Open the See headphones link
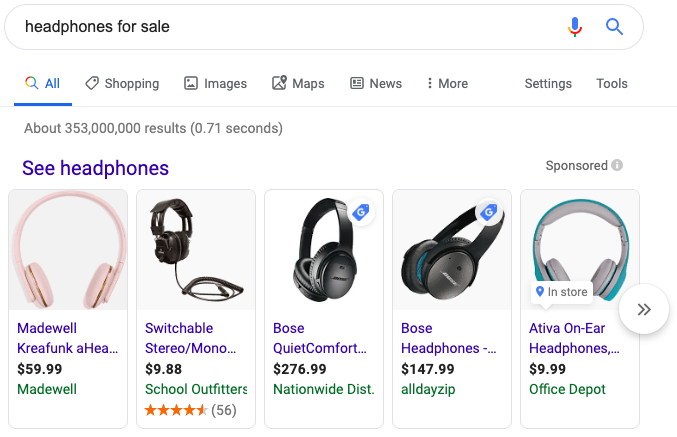 pyautogui.click(x=95, y=168)
